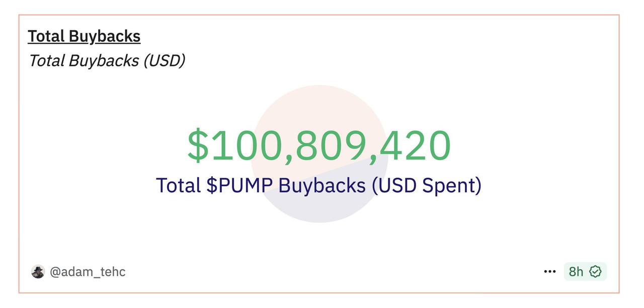Click the Total Buybacks (USD) italic subtitle
This screenshot has width=644, height=308.
[x=107, y=61]
